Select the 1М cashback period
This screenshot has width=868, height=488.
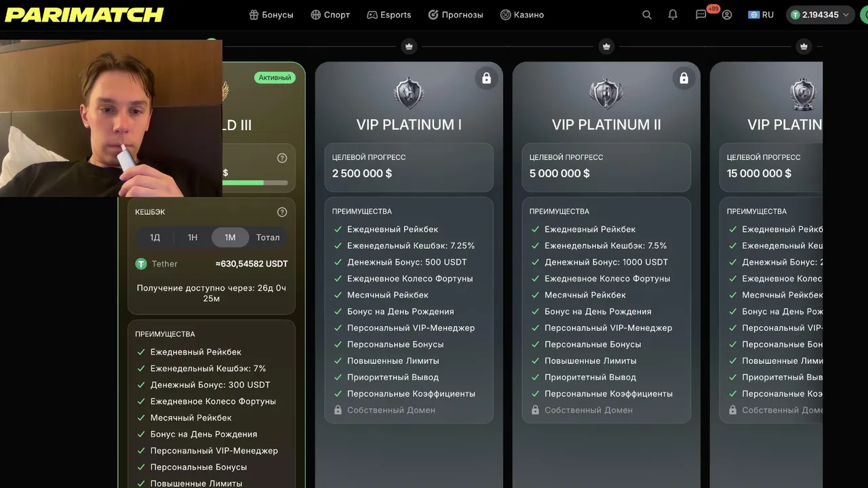230,237
